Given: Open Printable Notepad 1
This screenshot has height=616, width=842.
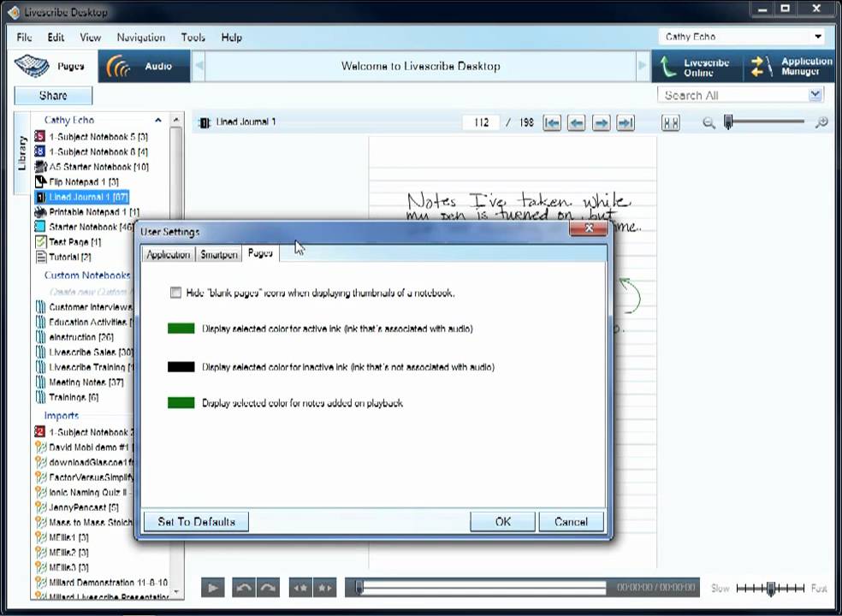Looking at the screenshot, I should 87,212.
